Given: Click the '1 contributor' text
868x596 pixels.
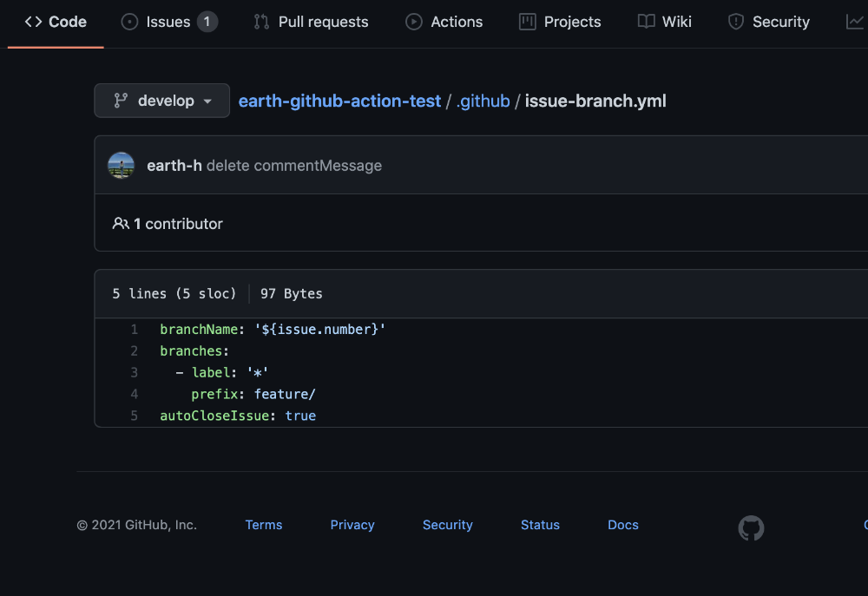Looking at the screenshot, I should point(178,224).
